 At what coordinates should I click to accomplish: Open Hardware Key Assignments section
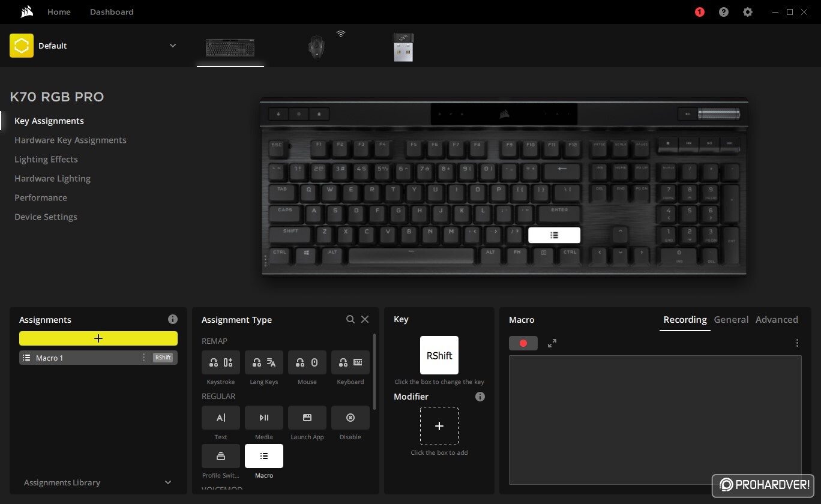(x=70, y=140)
